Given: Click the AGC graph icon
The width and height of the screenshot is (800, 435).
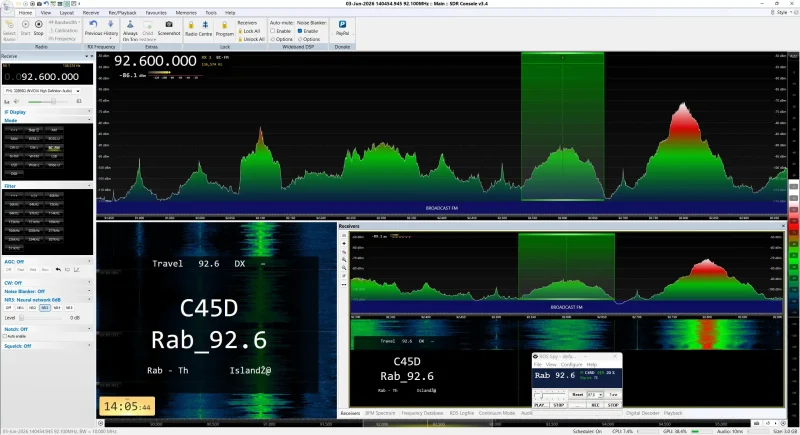Looking at the screenshot, I should point(77,270).
